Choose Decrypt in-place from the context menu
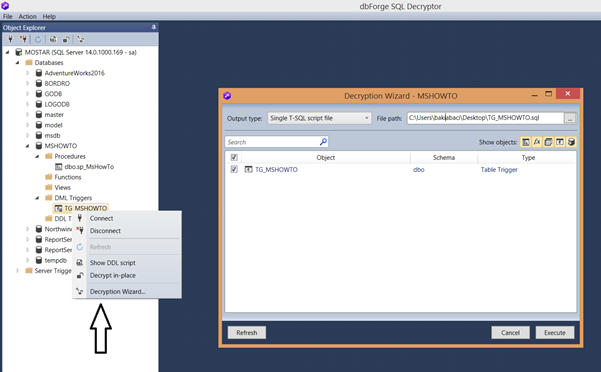Viewport: 601px width, 372px height. [x=126, y=275]
